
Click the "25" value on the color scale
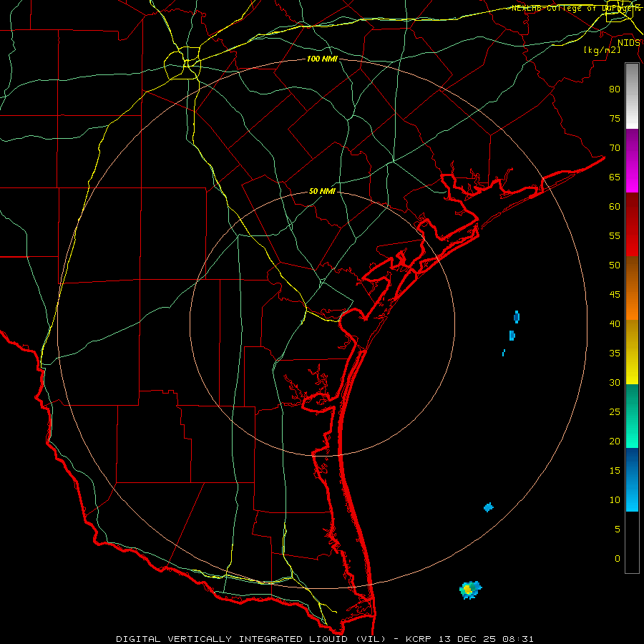(615, 412)
